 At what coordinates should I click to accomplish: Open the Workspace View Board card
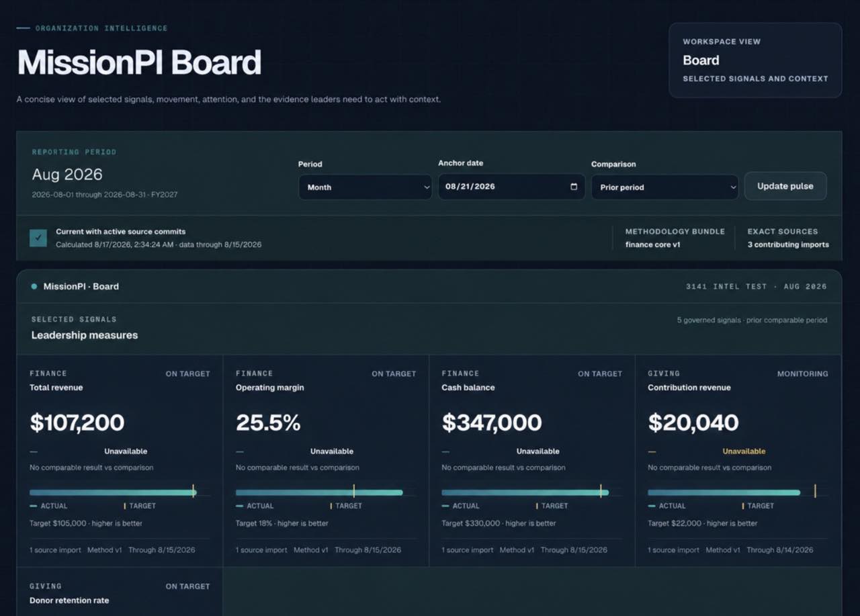[755, 60]
